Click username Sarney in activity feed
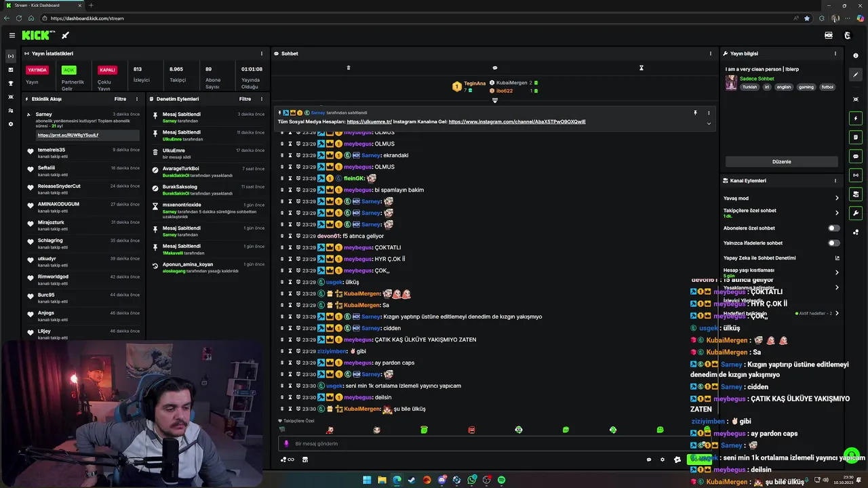 (43, 114)
